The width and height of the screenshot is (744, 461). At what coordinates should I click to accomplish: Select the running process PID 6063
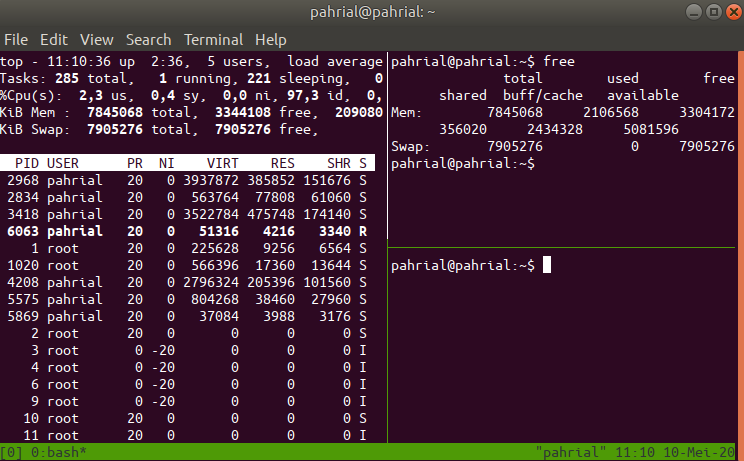tap(187, 231)
